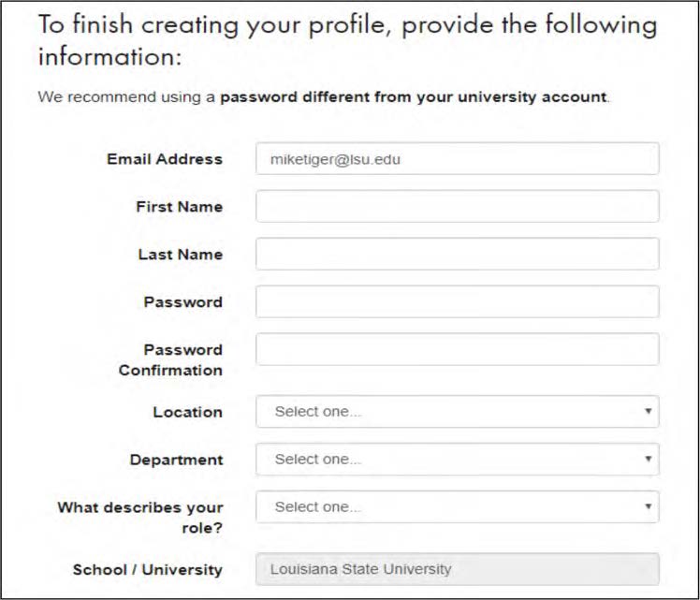The height and width of the screenshot is (600, 700).
Task: Select the Password entry field
Action: (457, 301)
